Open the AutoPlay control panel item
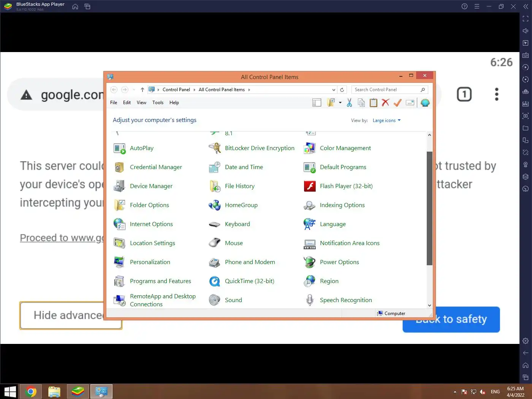This screenshot has width=532, height=399. click(x=134, y=148)
